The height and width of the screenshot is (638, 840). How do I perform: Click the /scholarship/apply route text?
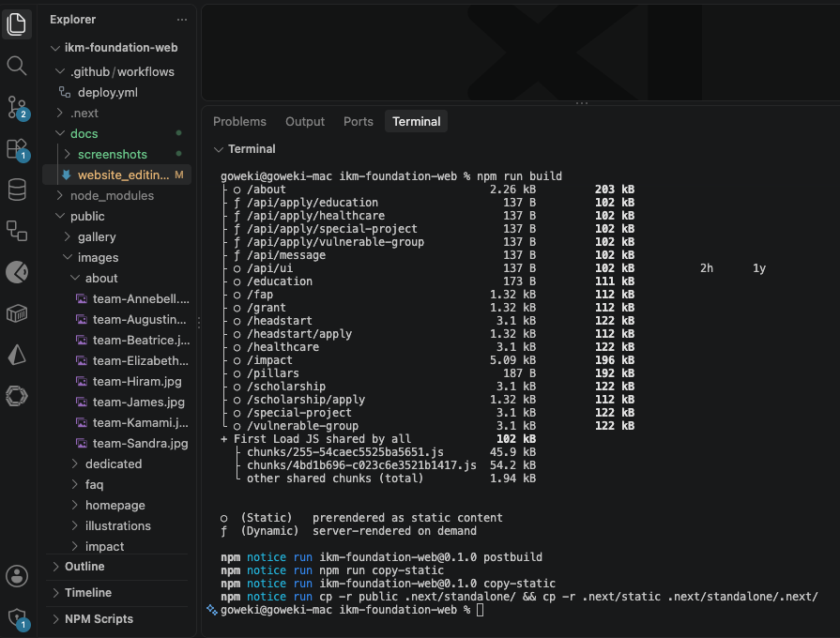click(306, 399)
